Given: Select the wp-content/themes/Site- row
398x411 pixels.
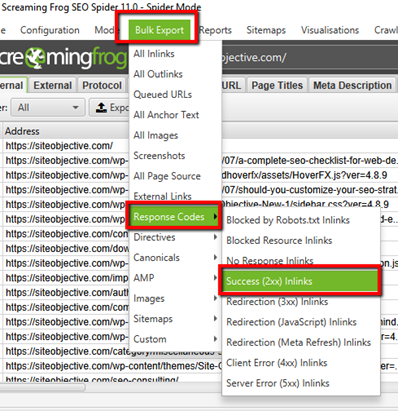Looking at the screenshot, I should [x=113, y=366].
